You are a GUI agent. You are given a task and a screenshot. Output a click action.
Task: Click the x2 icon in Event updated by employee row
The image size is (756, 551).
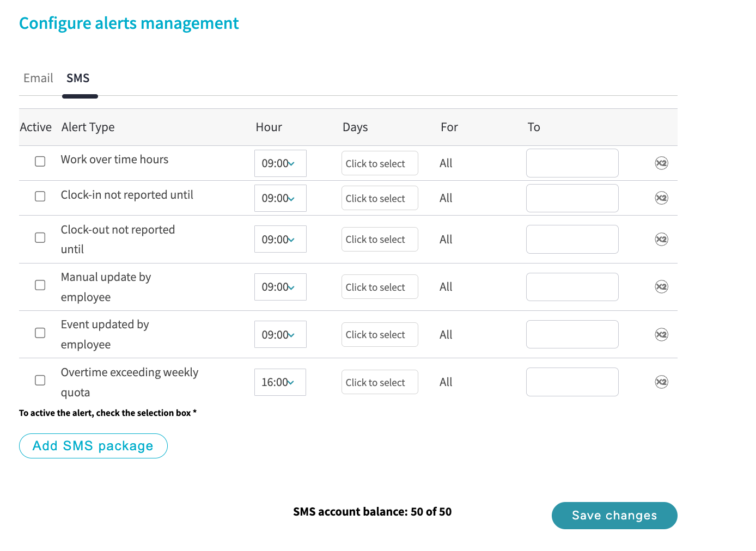661,335
